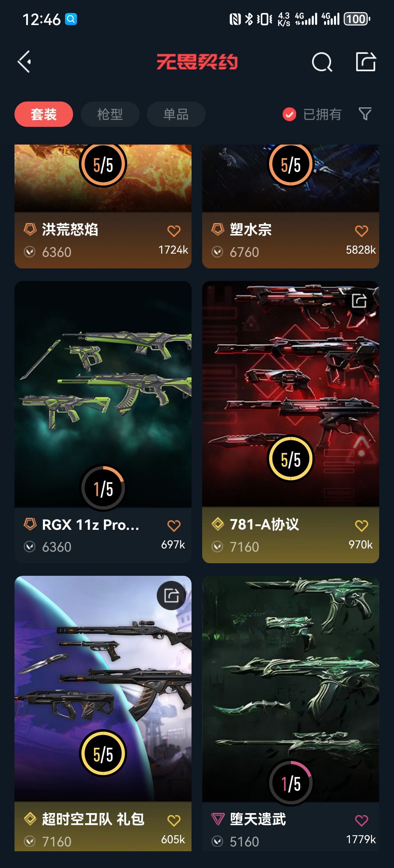Image resolution: width=394 pixels, height=868 pixels.
Task: Open the RGX 11z Pro bundle image
Action: point(103,394)
